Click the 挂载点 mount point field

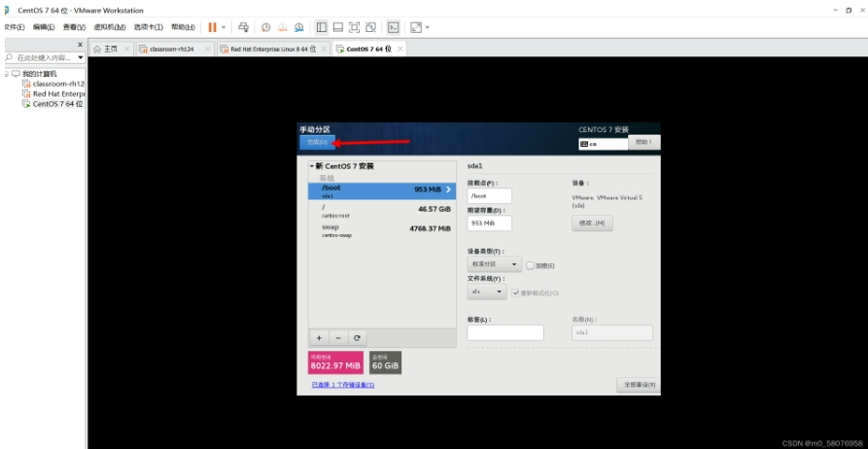(x=489, y=196)
